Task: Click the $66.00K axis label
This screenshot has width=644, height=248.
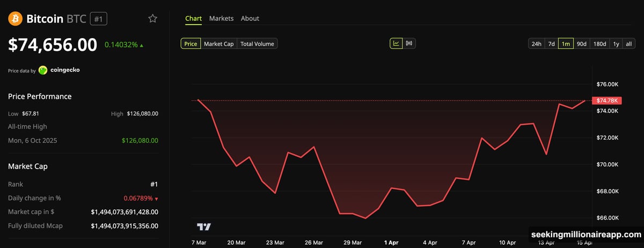Action: 608,218
